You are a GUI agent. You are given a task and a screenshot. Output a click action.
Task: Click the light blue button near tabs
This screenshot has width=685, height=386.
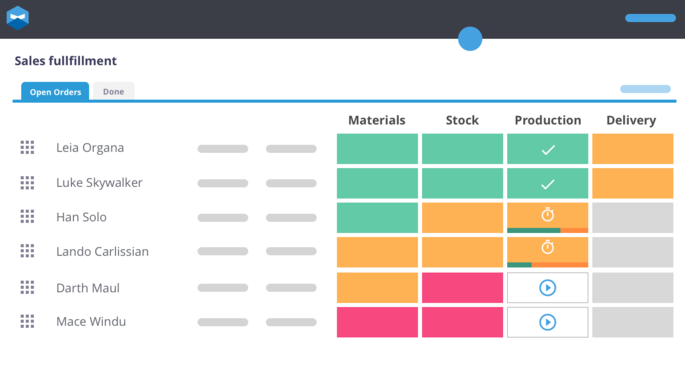645,89
